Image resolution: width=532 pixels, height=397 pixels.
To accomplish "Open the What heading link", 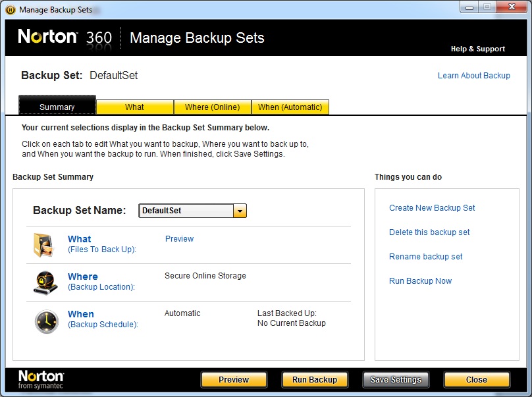I will pos(80,239).
